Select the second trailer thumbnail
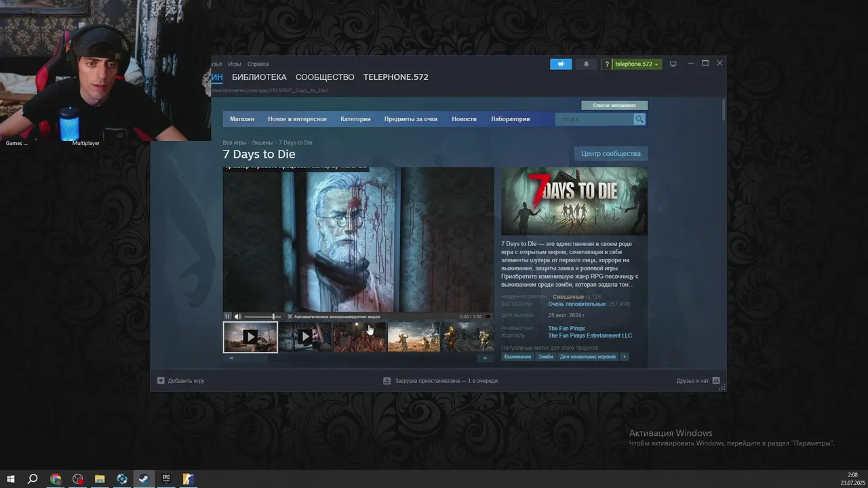 pos(305,337)
